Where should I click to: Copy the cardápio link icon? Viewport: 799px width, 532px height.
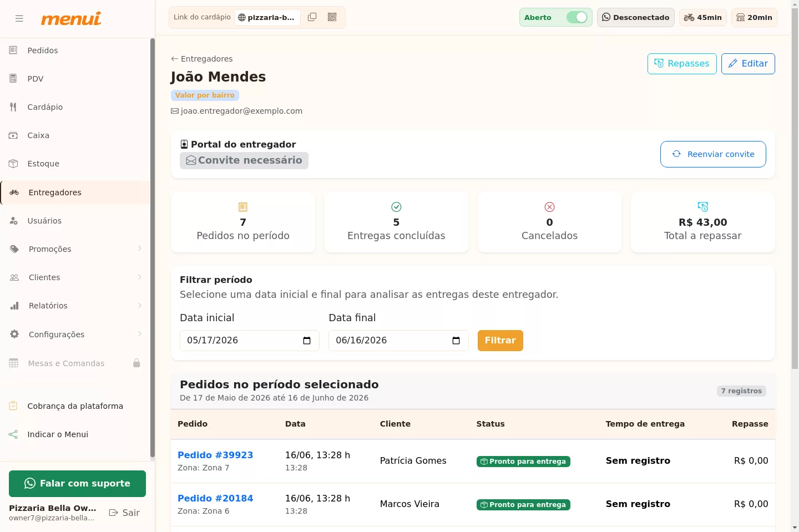(x=312, y=17)
